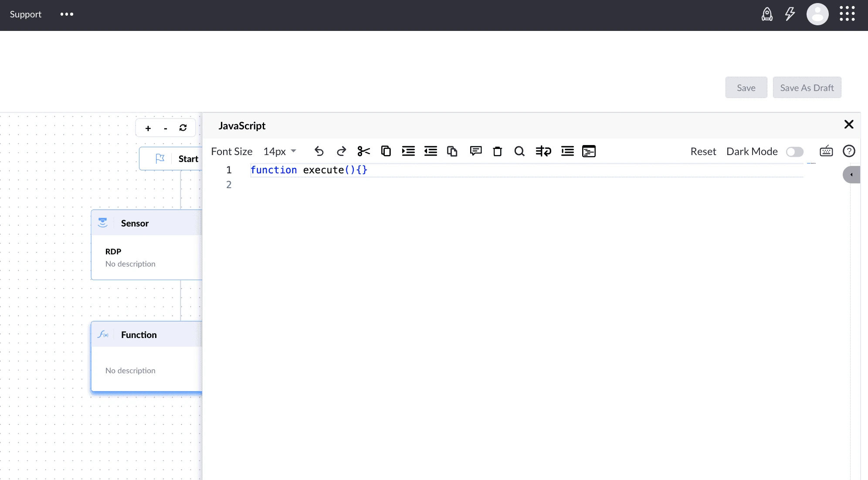
Task: Click the Save button
Action: [746, 88]
